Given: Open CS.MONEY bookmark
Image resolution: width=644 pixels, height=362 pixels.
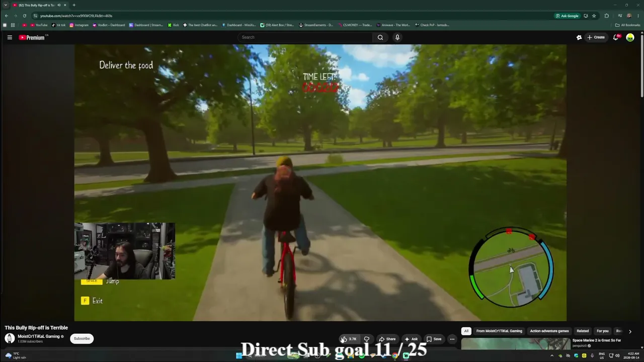Looking at the screenshot, I should (355, 25).
